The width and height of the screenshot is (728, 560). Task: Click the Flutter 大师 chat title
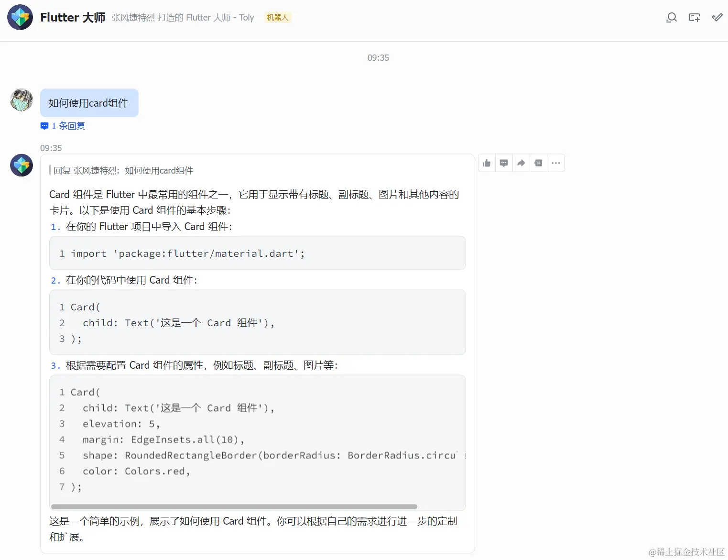73,18
